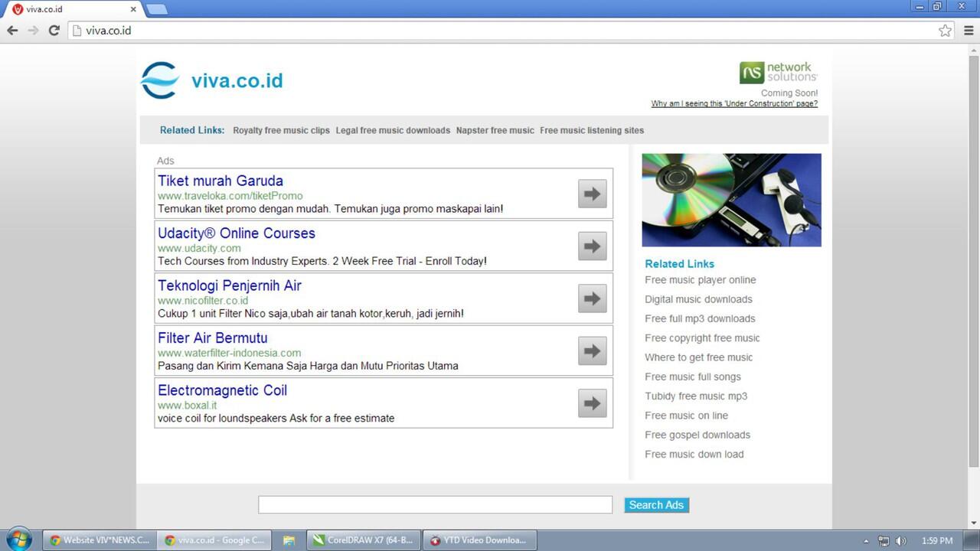Click the scrollbar down arrow
The height and width of the screenshot is (551, 980).
[x=974, y=523]
